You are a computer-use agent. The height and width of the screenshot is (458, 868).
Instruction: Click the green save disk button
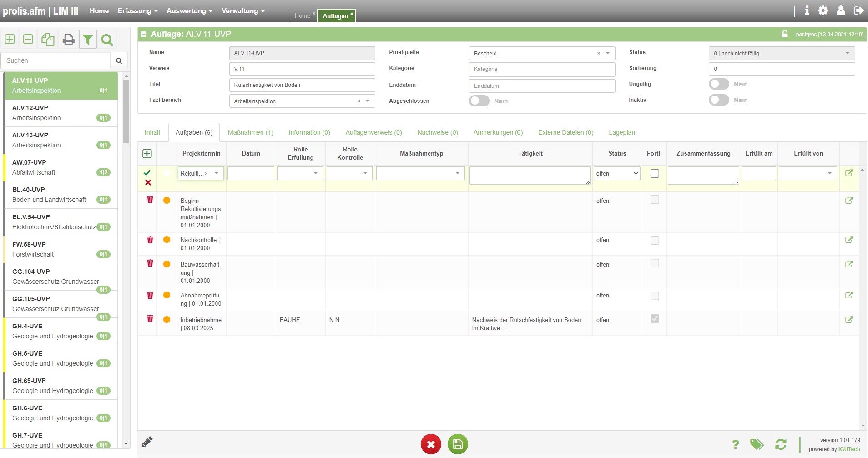(458, 444)
